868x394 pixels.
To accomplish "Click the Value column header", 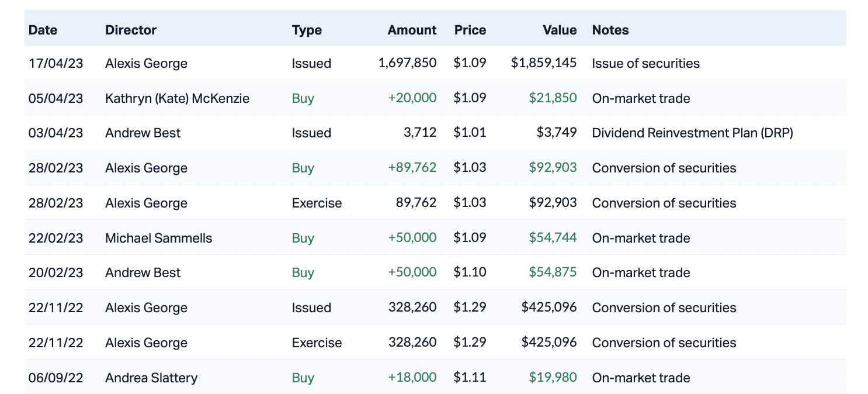I will tap(559, 30).
